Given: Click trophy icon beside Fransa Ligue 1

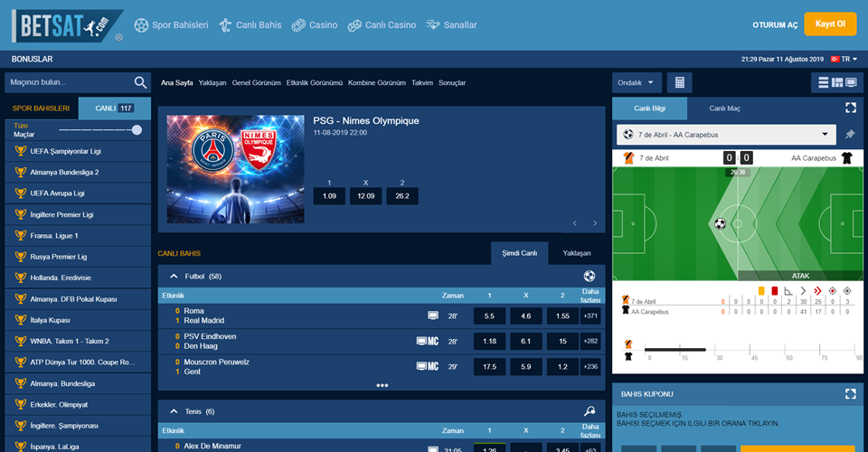Looking at the screenshot, I should 21,236.
